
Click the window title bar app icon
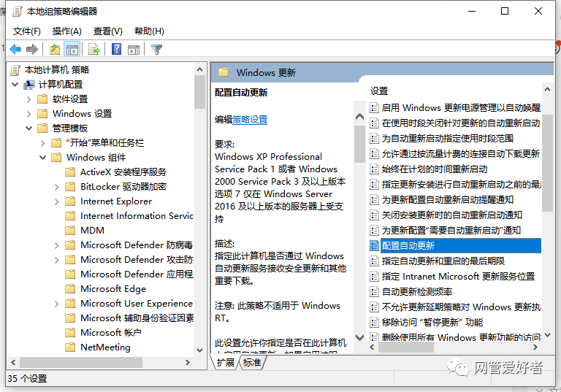pyautogui.click(x=17, y=12)
